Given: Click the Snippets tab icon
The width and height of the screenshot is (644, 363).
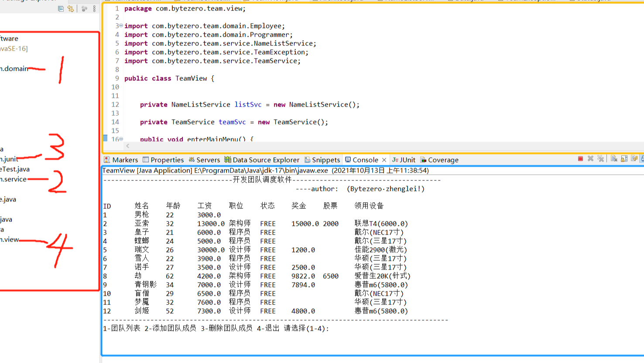Looking at the screenshot, I should point(307,159).
